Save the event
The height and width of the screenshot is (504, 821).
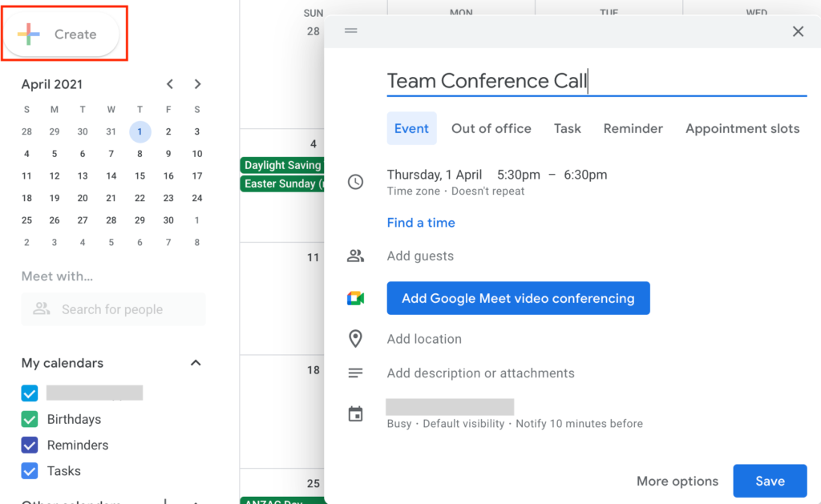[770, 481]
